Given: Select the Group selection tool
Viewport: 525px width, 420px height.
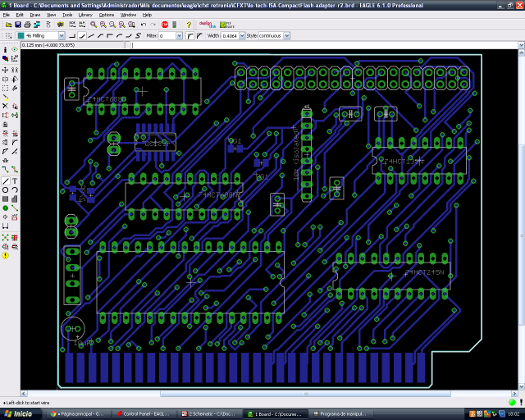Looking at the screenshot, I should [x=5, y=89].
